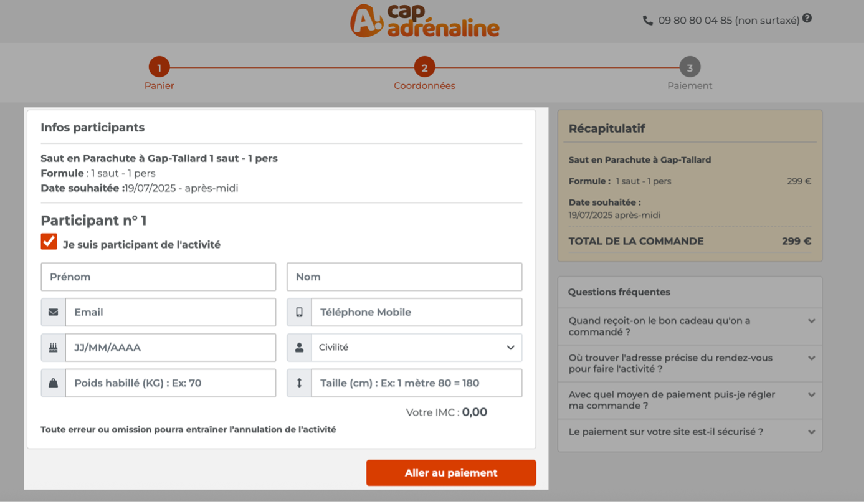Expand 'Le paiement sur votre site est-il sécurisé' question
Image resolution: width=866 pixels, height=504 pixels.
690,432
